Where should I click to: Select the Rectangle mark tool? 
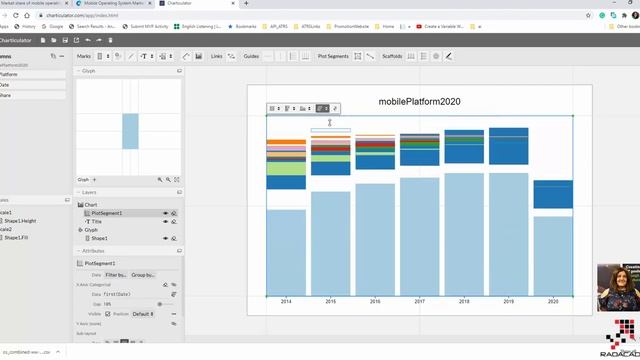point(100,56)
